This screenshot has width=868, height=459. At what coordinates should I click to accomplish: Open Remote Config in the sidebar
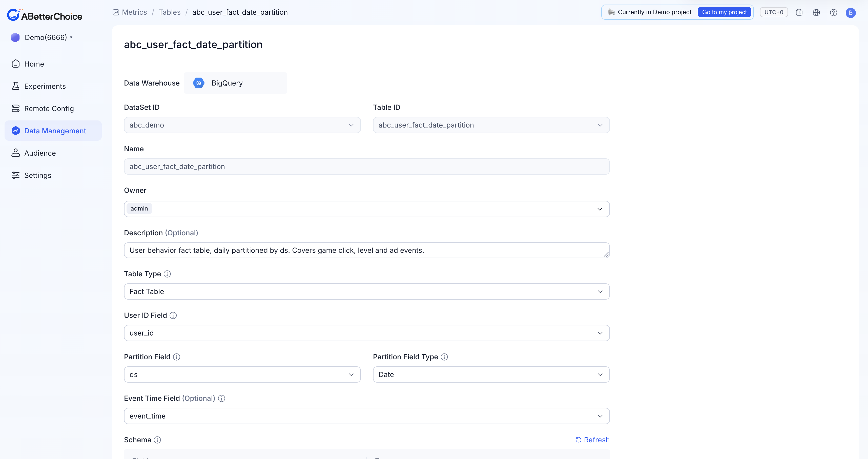click(53, 108)
